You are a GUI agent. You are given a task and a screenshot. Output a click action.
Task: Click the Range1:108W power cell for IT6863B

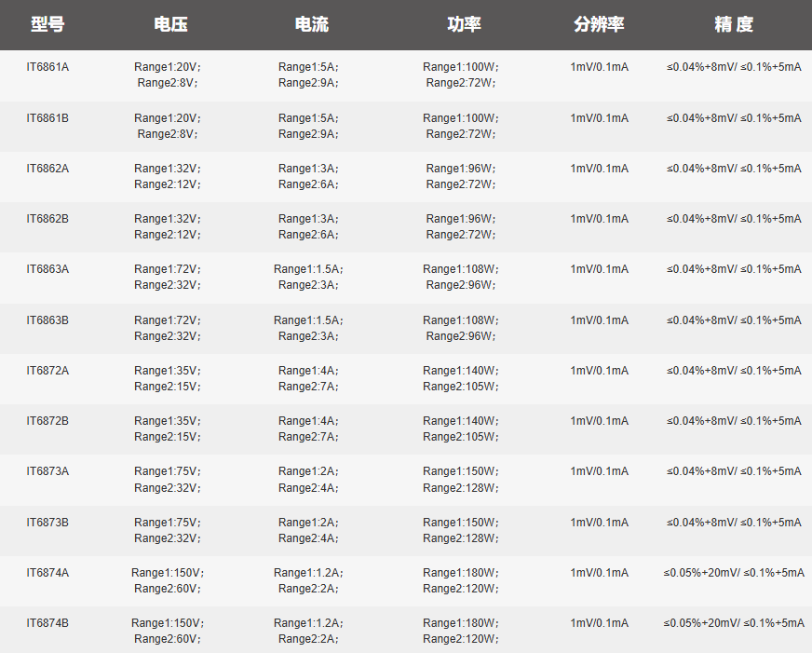461,320
